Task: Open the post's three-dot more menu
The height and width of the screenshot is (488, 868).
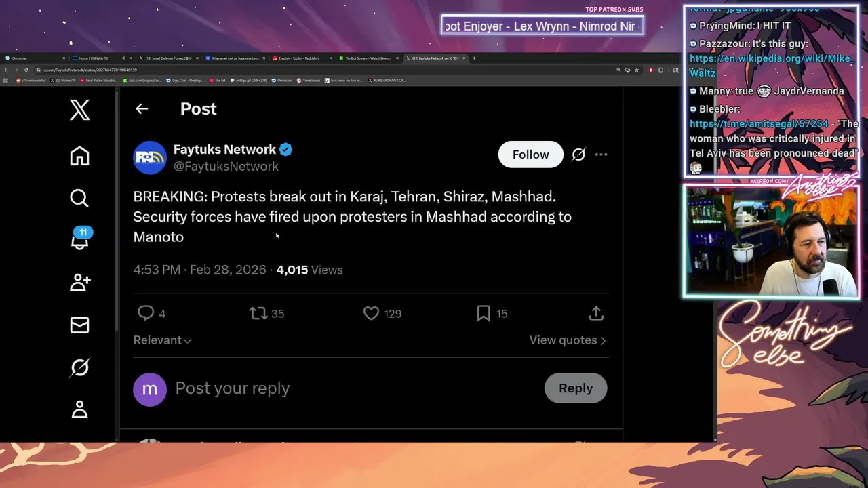Action: point(601,155)
